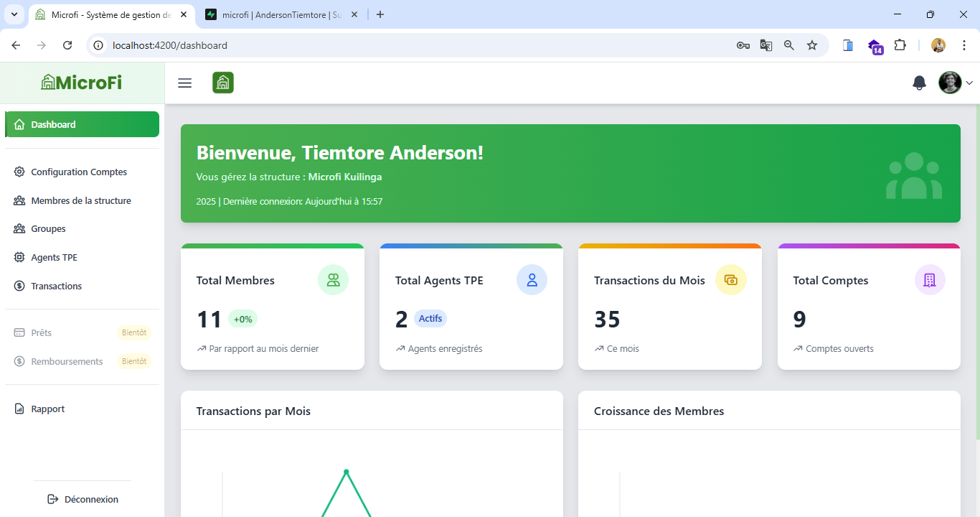Click the Déconnexion logout button
This screenshot has width=980, height=517.
tap(83, 499)
